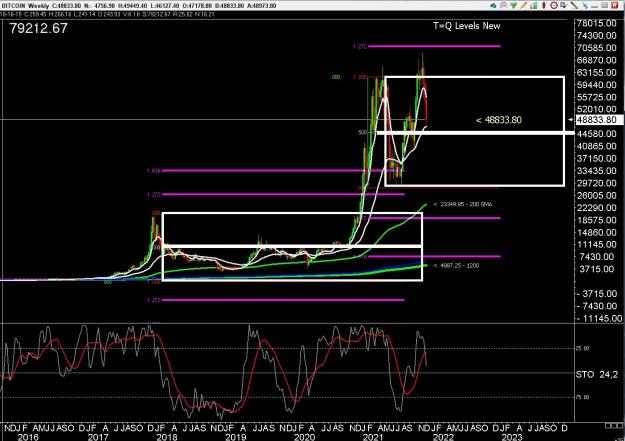This screenshot has width=625, height=441.
Task: Click the 25.00 stochastic level label
Action: coord(582,348)
